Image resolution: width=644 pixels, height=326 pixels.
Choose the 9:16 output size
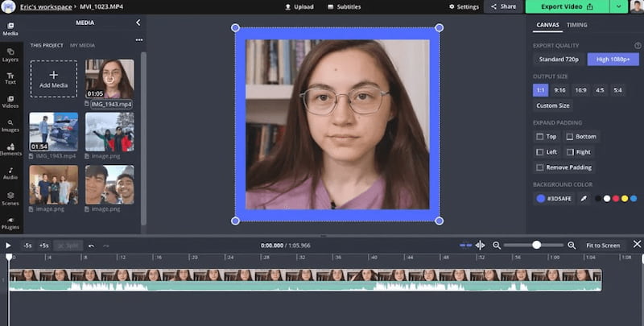tap(559, 90)
